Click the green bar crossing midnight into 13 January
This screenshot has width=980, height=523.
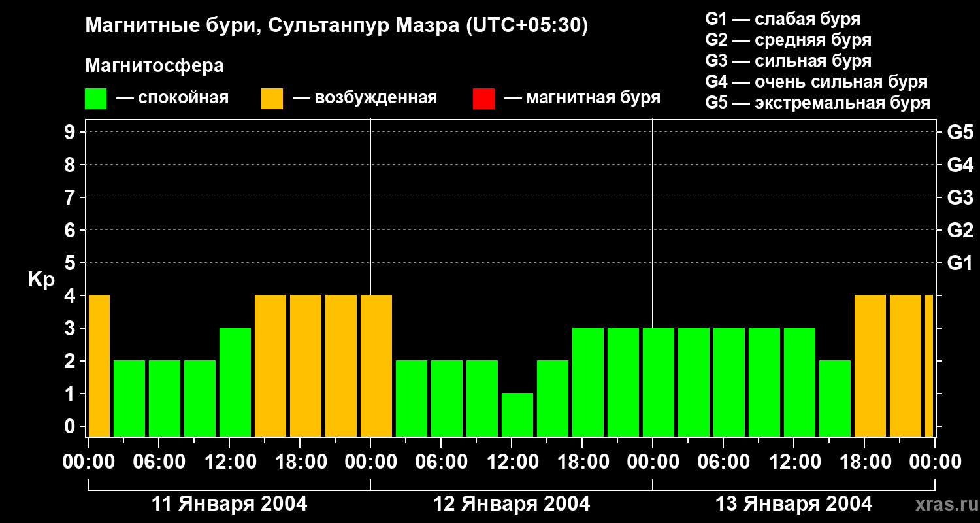[659, 382]
